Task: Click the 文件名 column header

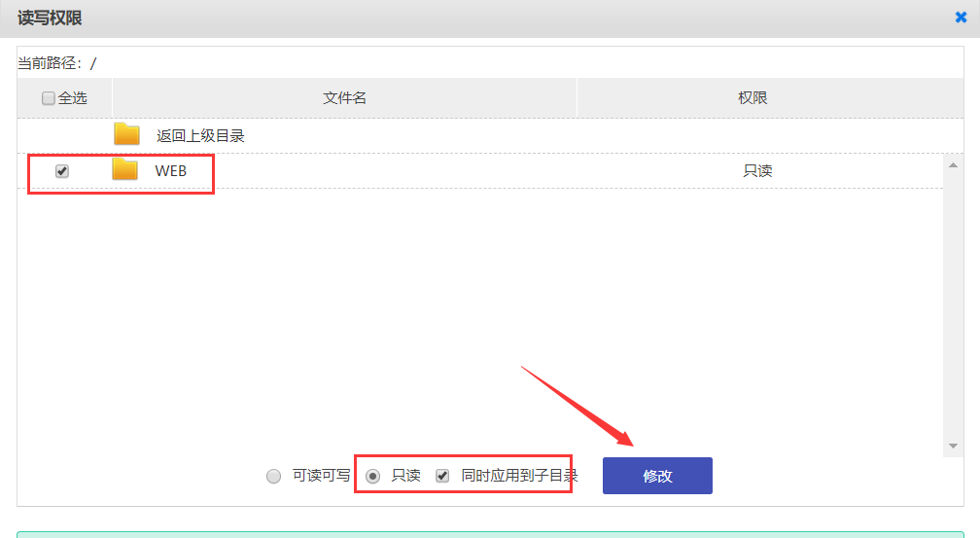Action: click(344, 98)
